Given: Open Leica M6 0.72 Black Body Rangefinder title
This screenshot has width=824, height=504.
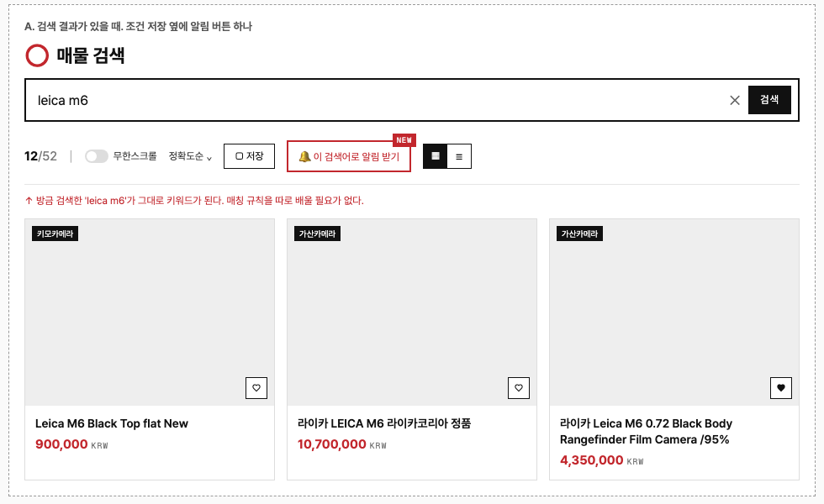Looking at the screenshot, I should pyautogui.click(x=646, y=432).
